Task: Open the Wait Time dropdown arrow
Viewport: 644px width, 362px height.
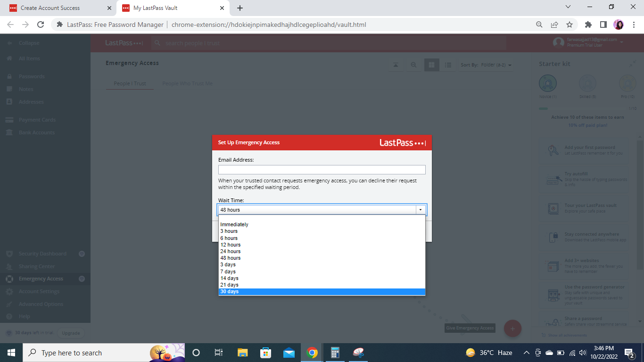Action: click(421, 210)
